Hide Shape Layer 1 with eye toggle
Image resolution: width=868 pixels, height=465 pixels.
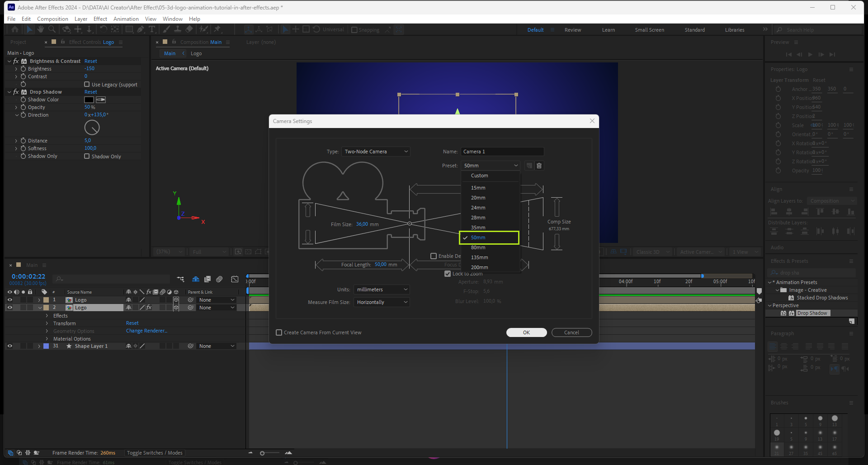tap(9, 346)
